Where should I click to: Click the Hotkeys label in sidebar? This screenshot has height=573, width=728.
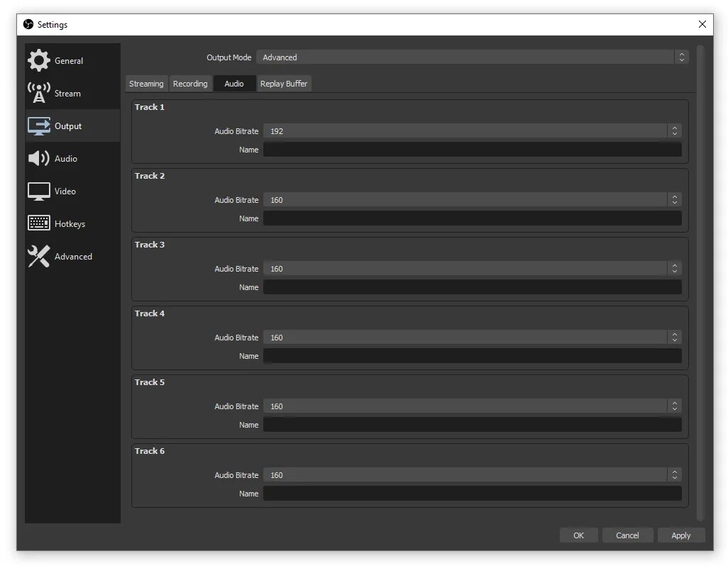coord(70,223)
